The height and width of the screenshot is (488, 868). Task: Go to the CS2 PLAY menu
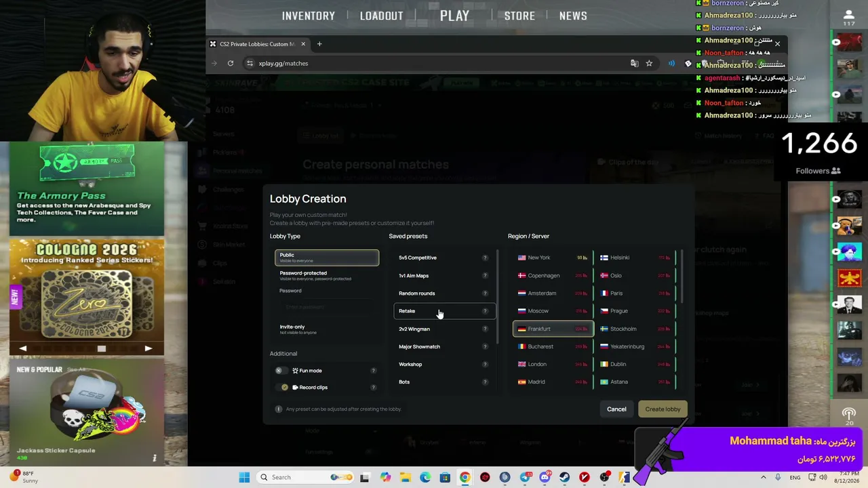pos(454,16)
